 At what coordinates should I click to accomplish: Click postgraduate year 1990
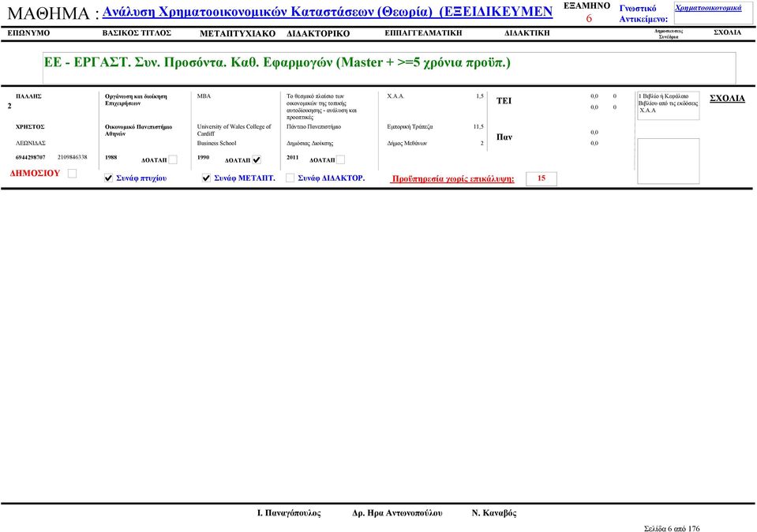(203, 157)
